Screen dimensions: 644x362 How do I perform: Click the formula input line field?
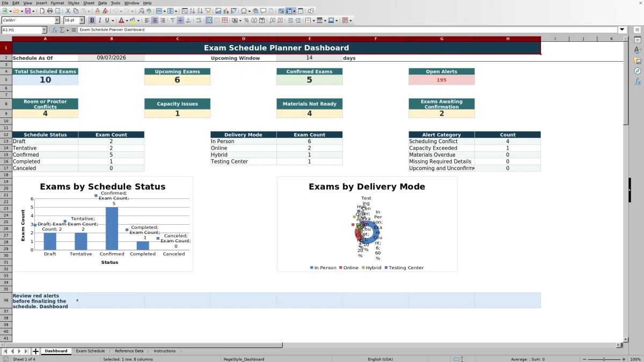tap(348, 30)
